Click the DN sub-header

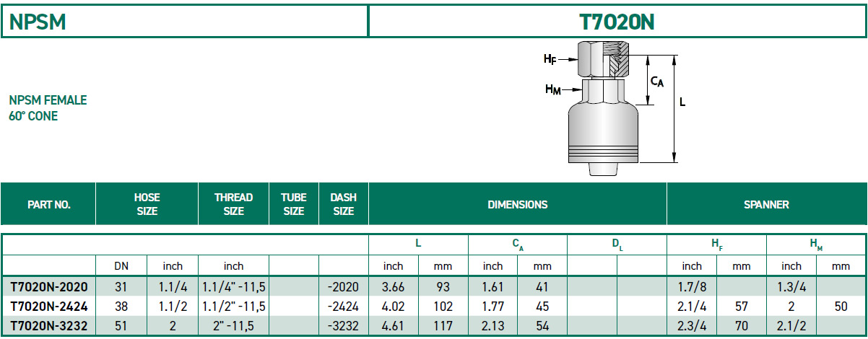pyautogui.click(x=121, y=266)
